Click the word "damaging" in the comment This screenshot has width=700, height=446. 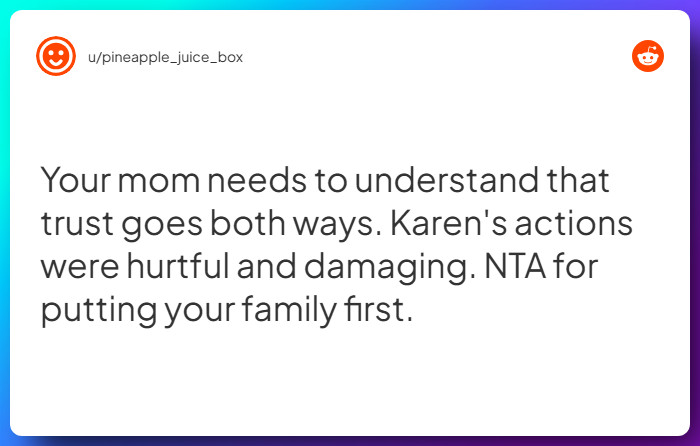tap(390, 268)
